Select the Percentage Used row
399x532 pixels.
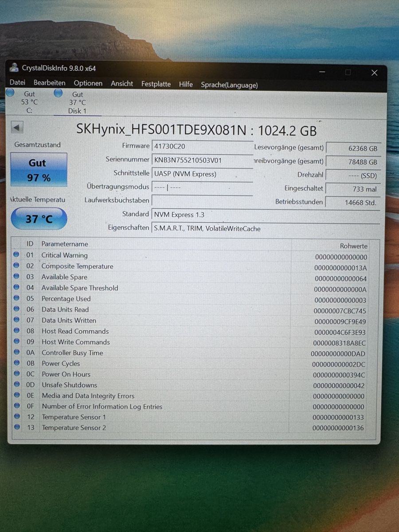click(191, 299)
